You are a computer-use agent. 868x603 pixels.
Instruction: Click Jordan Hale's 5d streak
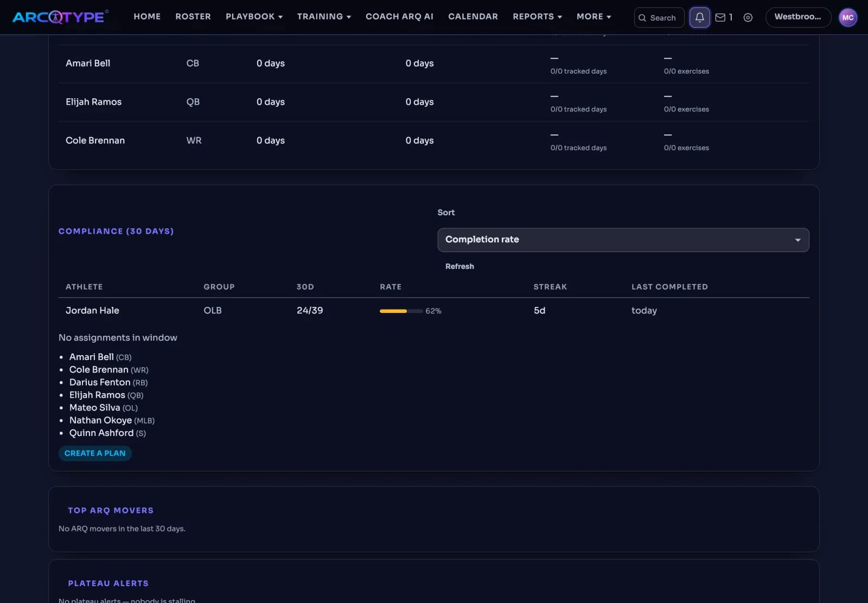[x=539, y=310]
